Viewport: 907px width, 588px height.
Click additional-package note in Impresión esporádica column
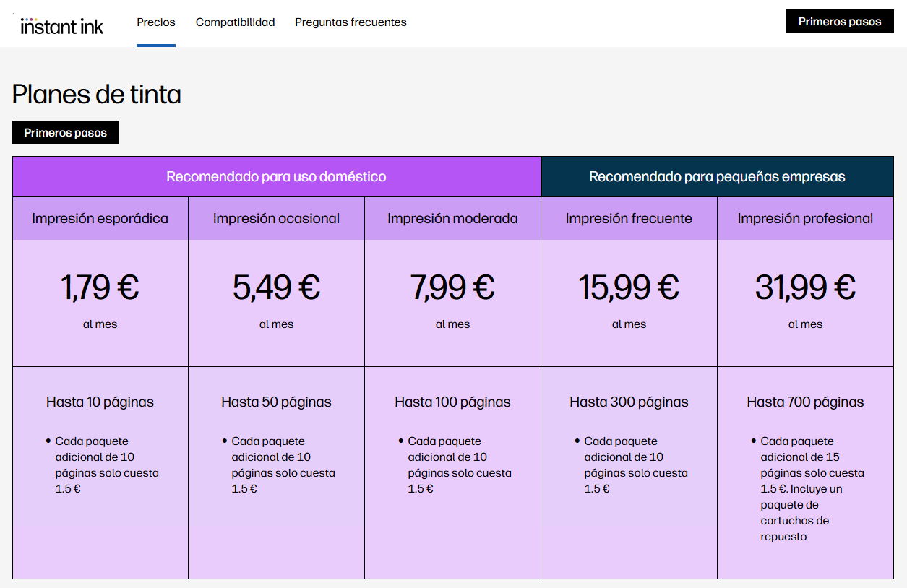click(x=107, y=465)
